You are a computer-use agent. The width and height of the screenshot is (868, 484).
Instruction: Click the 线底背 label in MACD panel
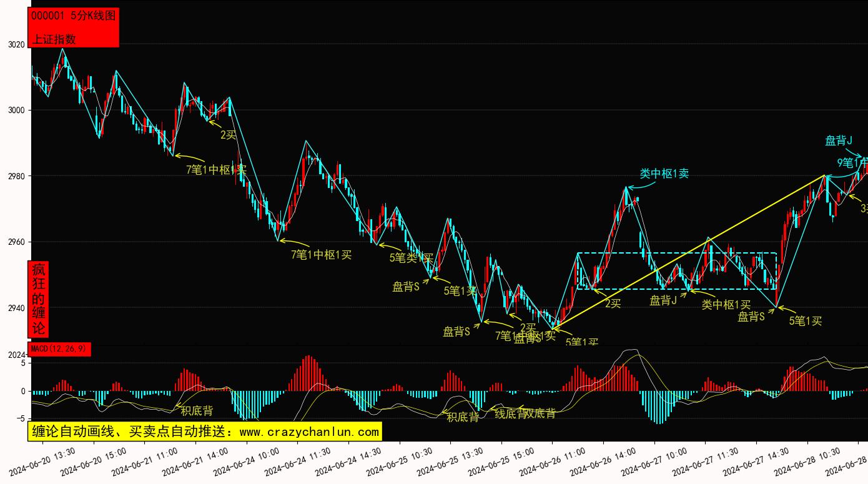[x=511, y=413]
